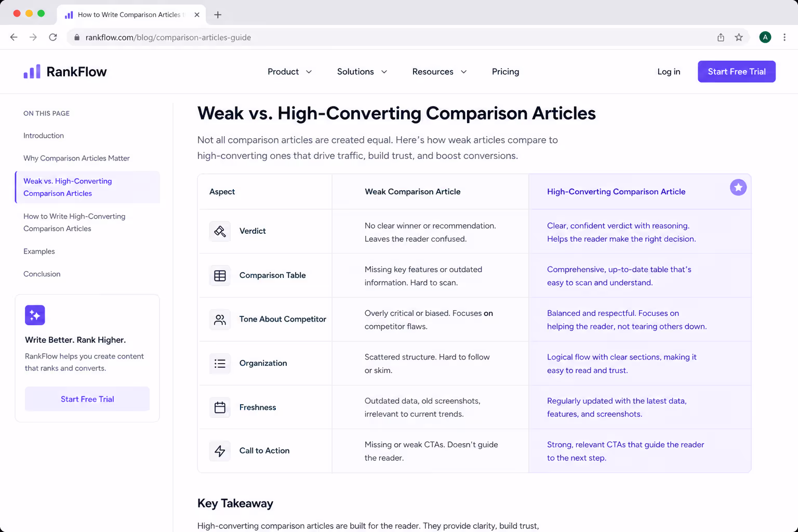798x532 pixels.
Task: Click the Call to Action row label
Action: (264, 451)
